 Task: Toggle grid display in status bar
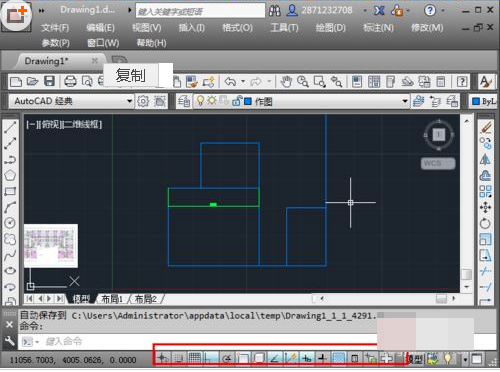pos(195,358)
